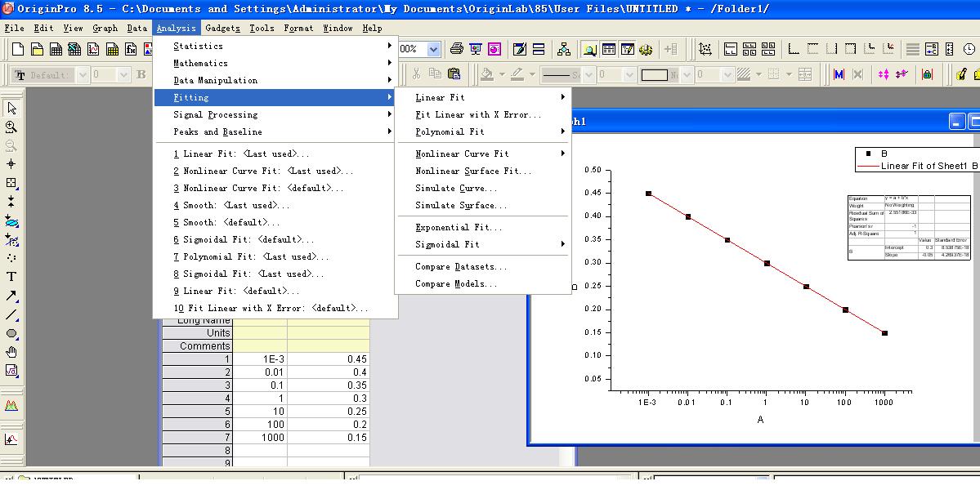
Task: Select the Text tool
Action: [x=11, y=277]
